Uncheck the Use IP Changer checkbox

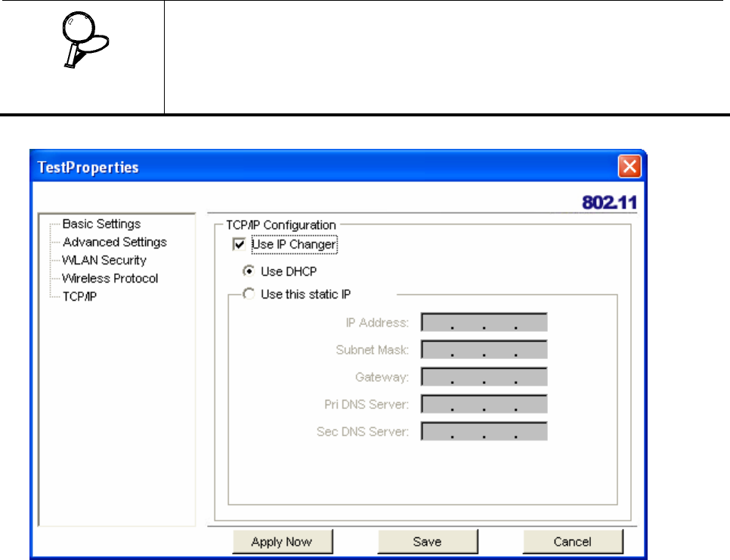click(239, 244)
